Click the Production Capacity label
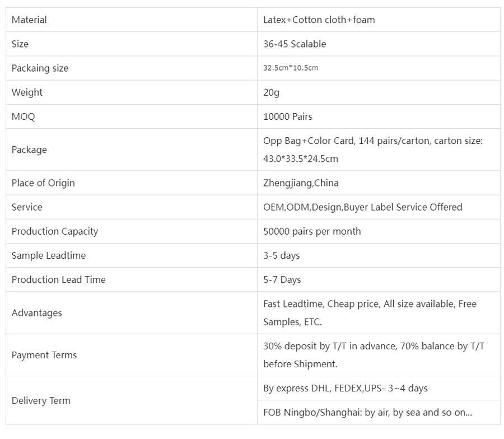 55,231
